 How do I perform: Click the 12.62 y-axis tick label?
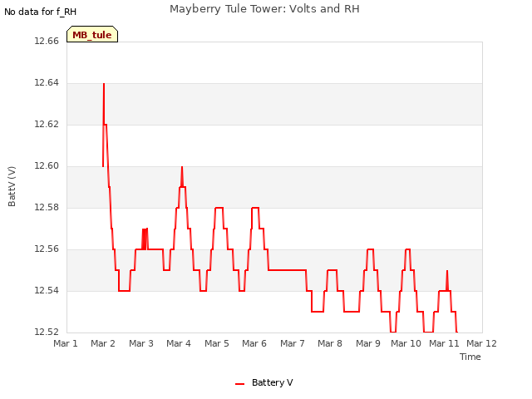[47, 124]
